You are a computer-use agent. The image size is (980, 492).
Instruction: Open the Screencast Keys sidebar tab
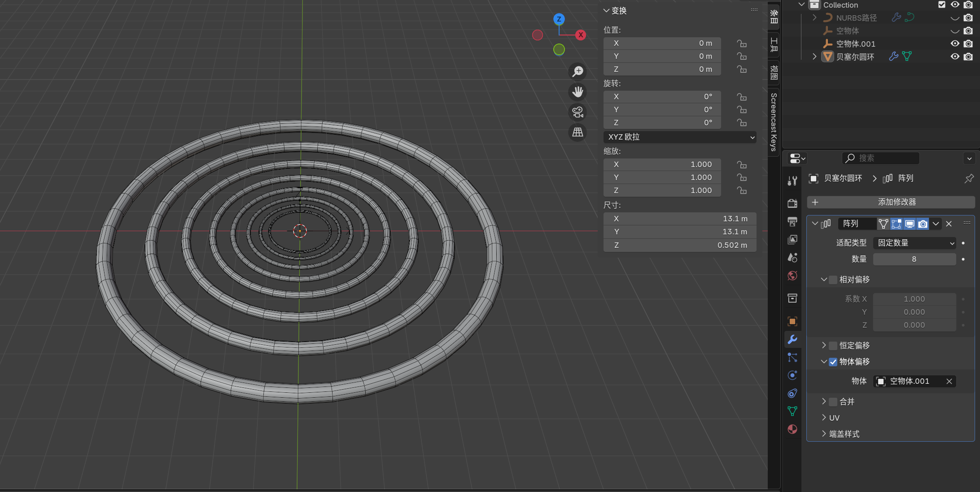(x=774, y=121)
